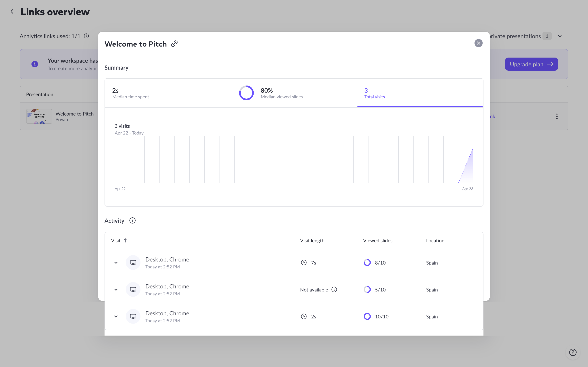Click the Viewed slides column header

(378, 240)
